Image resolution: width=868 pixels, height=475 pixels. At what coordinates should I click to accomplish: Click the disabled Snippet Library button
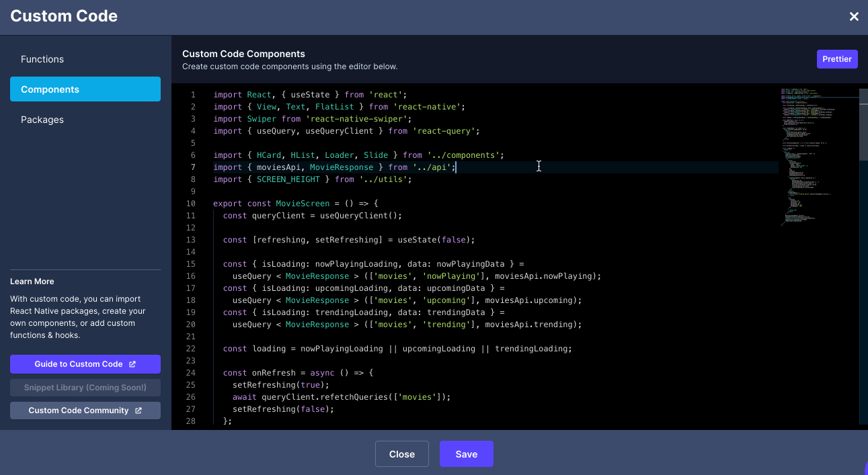click(85, 388)
